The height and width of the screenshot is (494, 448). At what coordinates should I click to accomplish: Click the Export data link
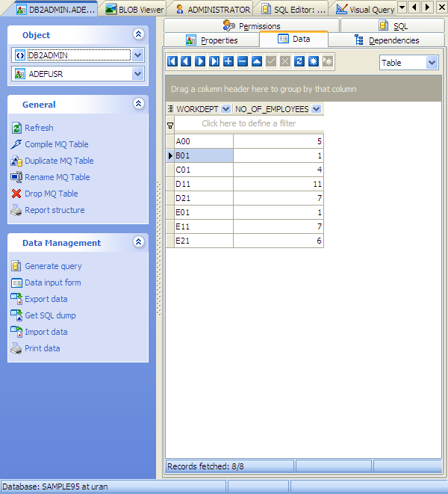tap(46, 299)
